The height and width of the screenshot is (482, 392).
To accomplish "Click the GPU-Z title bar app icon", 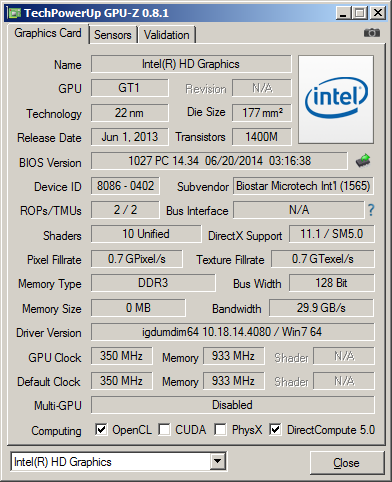I will [x=14, y=13].
